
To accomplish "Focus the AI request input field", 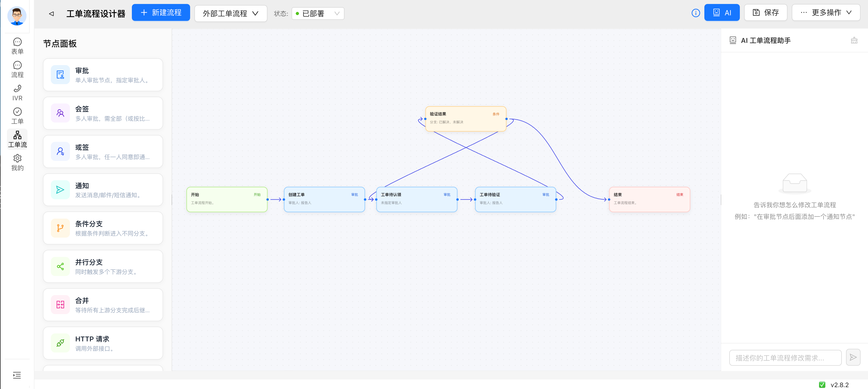I will coord(785,358).
